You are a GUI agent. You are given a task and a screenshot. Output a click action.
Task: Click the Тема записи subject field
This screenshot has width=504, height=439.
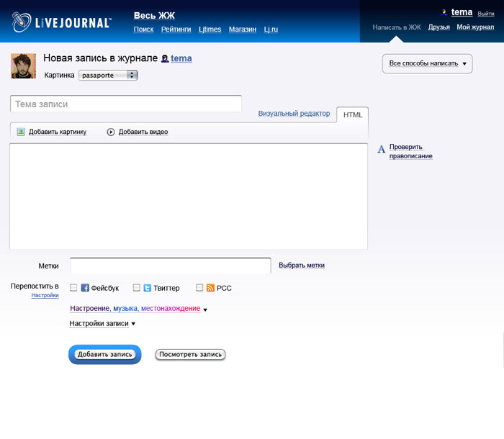pos(126,104)
